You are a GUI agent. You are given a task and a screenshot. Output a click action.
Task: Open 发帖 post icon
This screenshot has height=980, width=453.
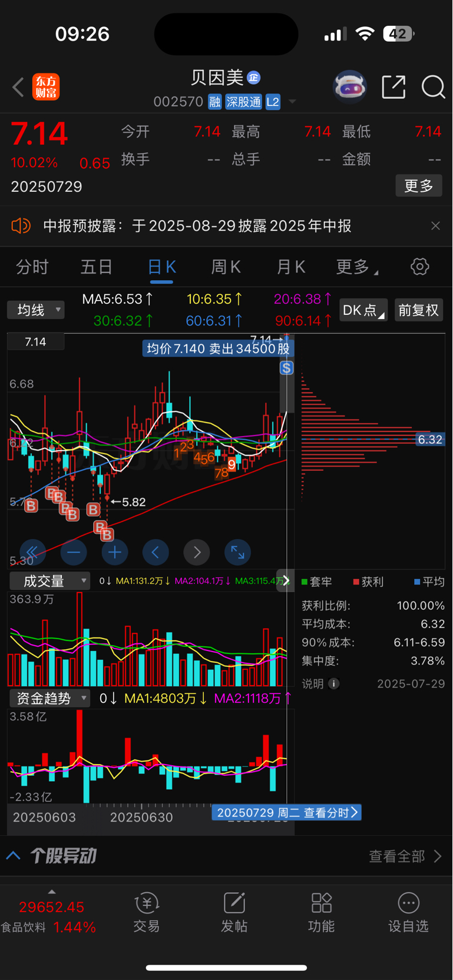234,911
